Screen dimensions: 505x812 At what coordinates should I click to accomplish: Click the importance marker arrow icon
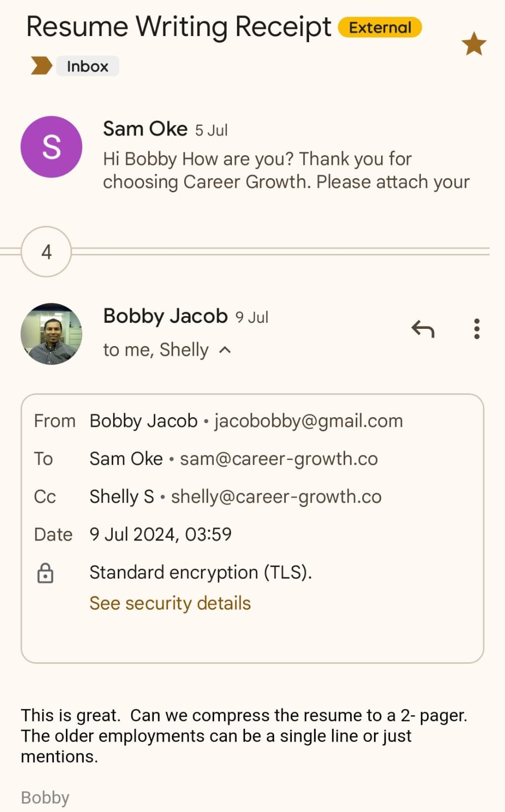pos(41,66)
